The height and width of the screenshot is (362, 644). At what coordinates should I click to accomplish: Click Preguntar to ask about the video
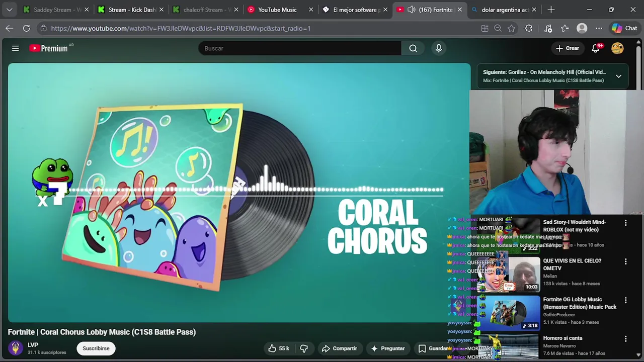coord(388,348)
